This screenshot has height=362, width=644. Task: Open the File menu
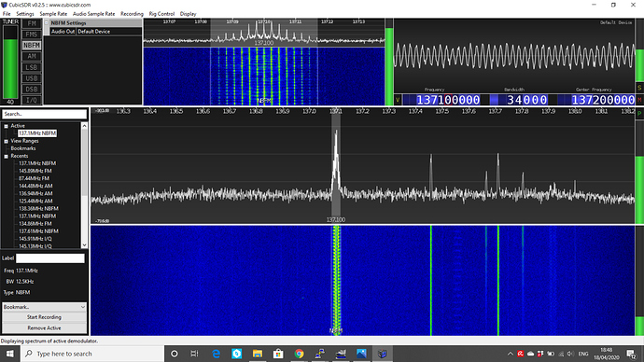click(x=7, y=14)
